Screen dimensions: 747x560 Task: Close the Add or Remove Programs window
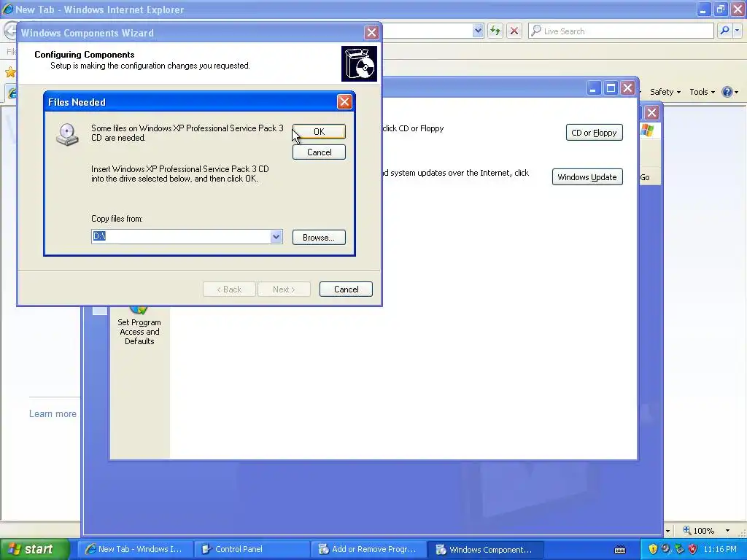(628, 88)
